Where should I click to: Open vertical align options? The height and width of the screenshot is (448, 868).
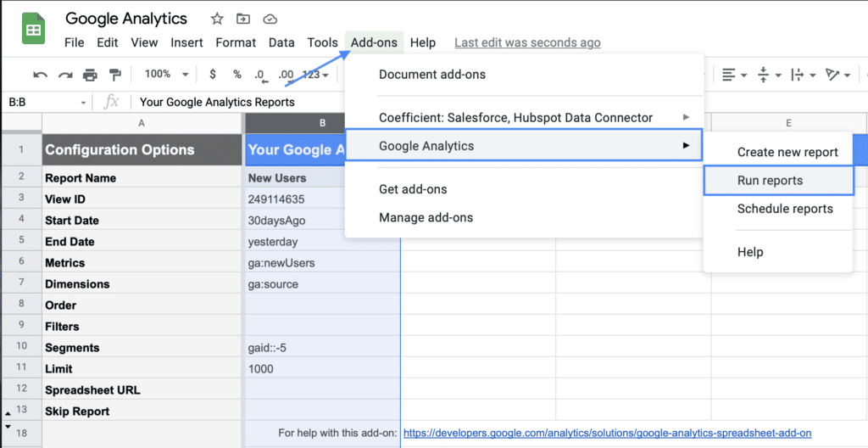769,75
